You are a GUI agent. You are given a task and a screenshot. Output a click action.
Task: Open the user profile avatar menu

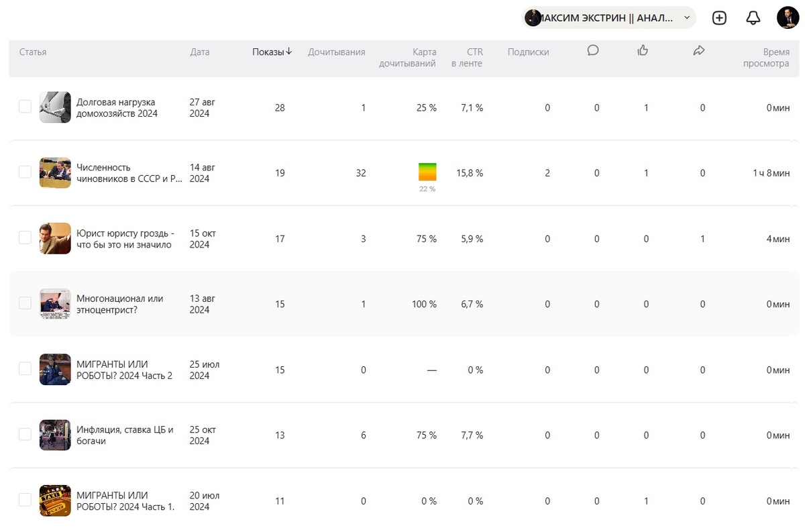(x=788, y=18)
